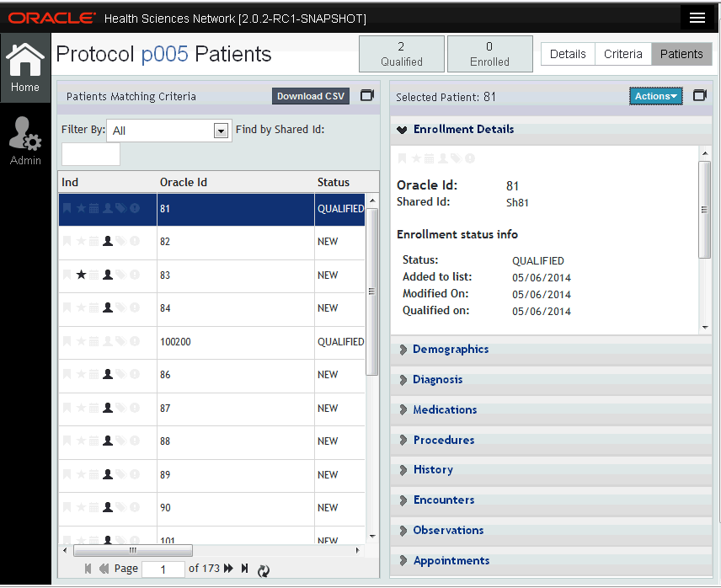Go to next page of patients
The height and width of the screenshot is (588, 721).
tap(228, 569)
